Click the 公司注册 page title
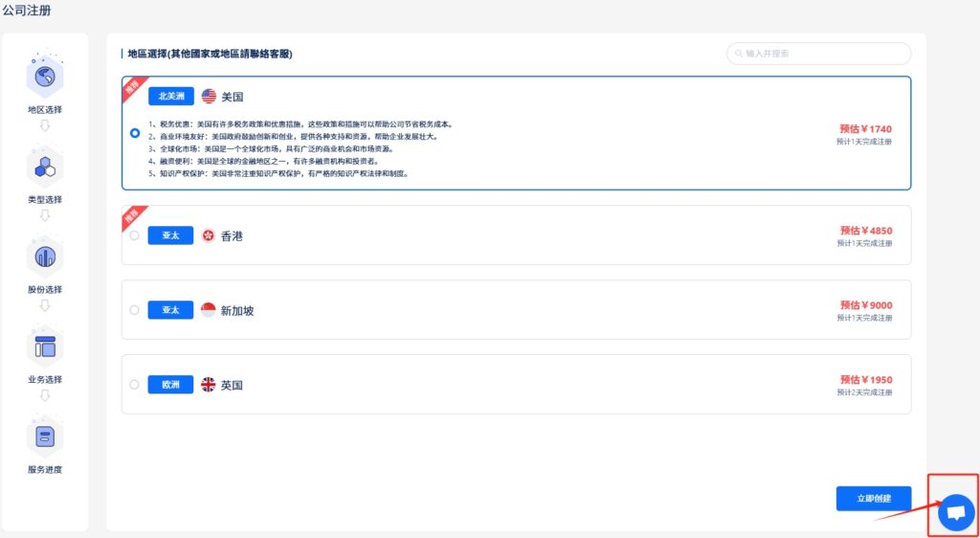980x538 pixels. (x=26, y=11)
